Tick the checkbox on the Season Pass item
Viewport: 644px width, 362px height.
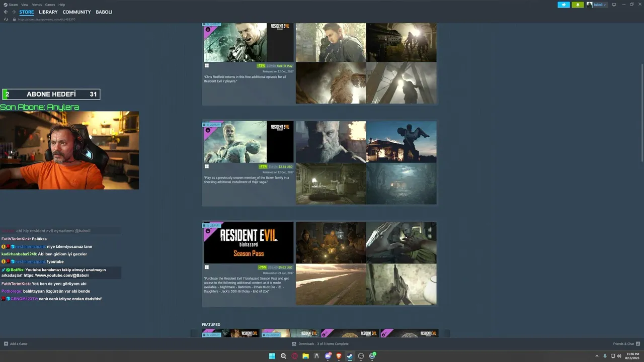pyautogui.click(x=206, y=267)
